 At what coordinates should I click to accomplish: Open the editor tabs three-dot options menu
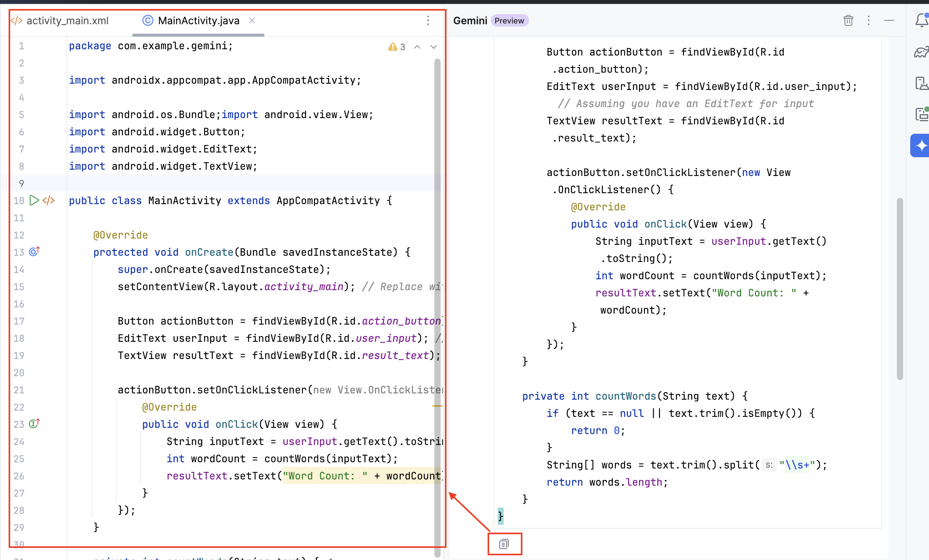click(428, 20)
